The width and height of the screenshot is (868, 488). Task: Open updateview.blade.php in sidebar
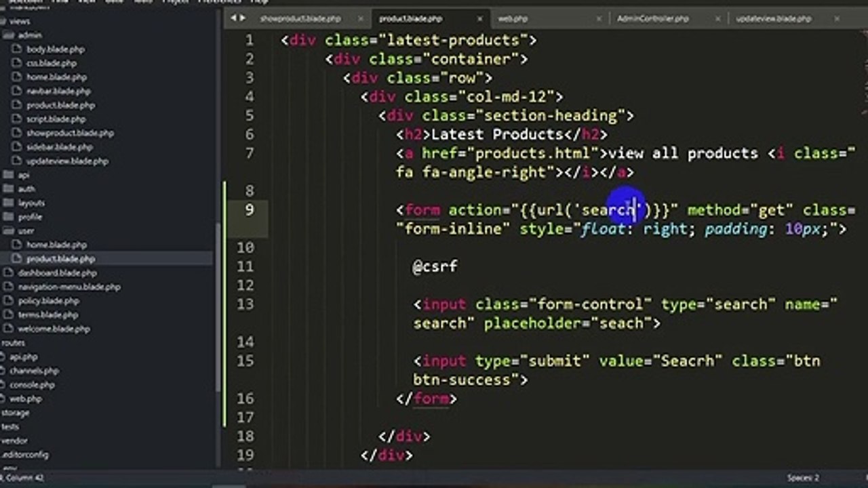(x=67, y=161)
